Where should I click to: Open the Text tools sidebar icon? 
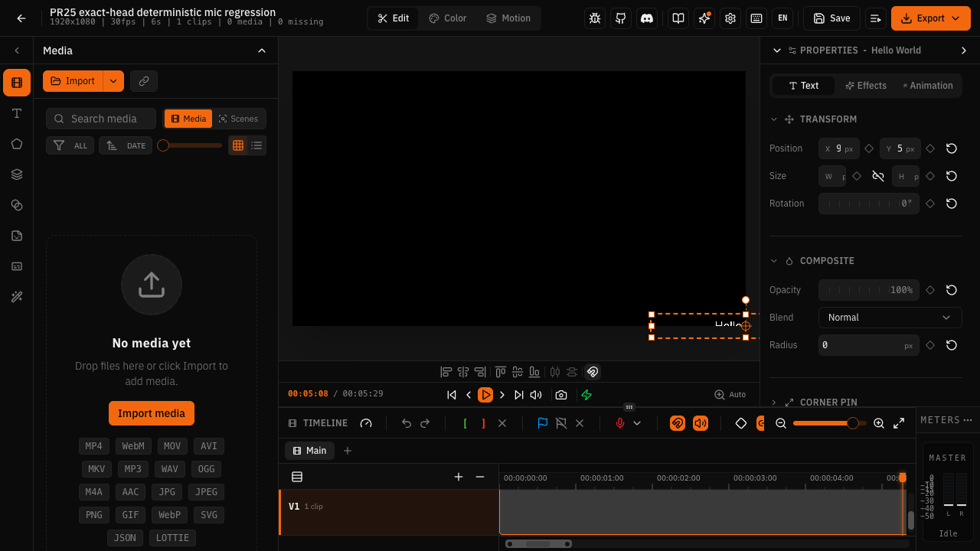tap(17, 113)
